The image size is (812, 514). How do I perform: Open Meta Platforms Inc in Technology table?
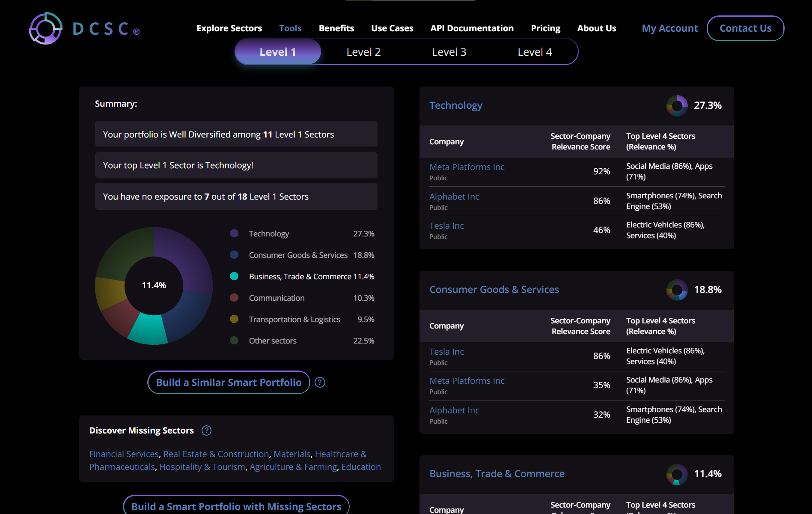467,167
